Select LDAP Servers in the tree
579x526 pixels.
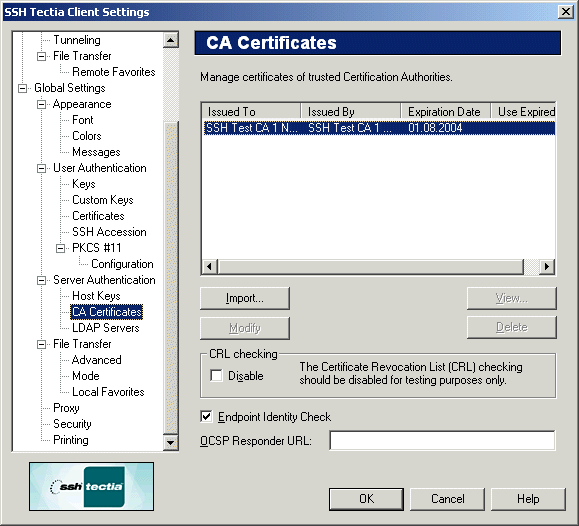106,328
